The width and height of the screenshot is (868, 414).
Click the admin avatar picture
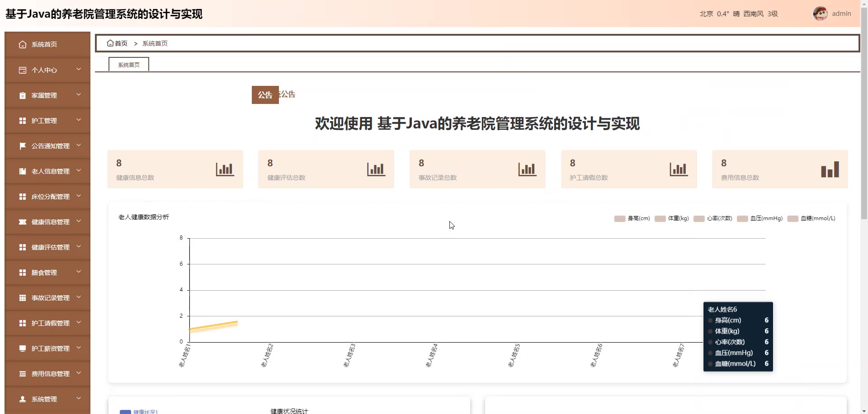click(820, 14)
